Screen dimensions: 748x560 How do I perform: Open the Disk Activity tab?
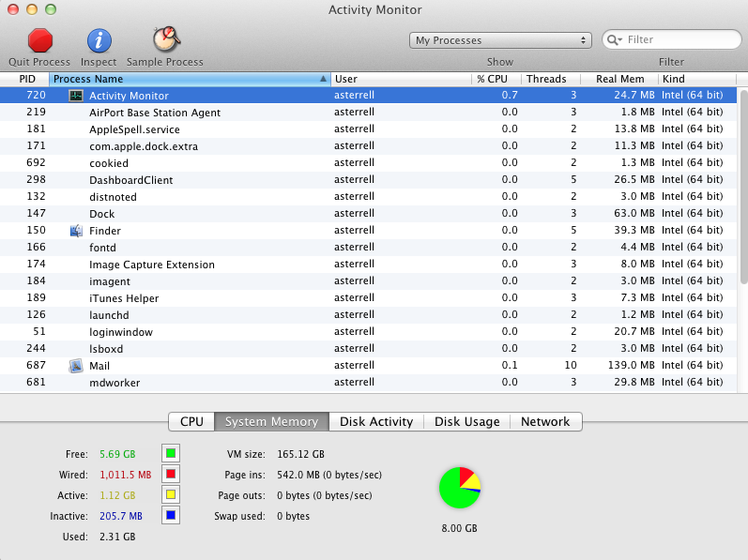(x=376, y=422)
